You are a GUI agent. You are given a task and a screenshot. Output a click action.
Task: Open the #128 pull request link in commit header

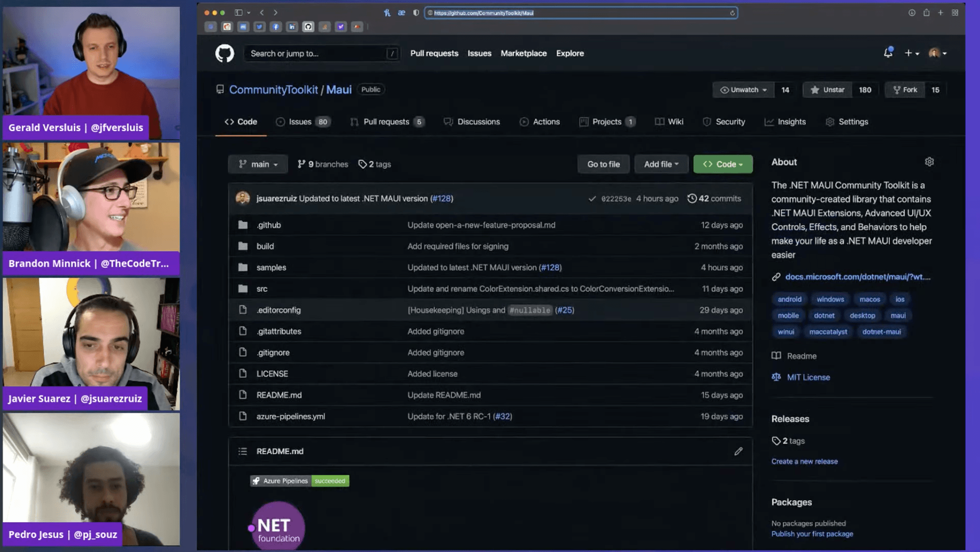pyautogui.click(x=441, y=198)
